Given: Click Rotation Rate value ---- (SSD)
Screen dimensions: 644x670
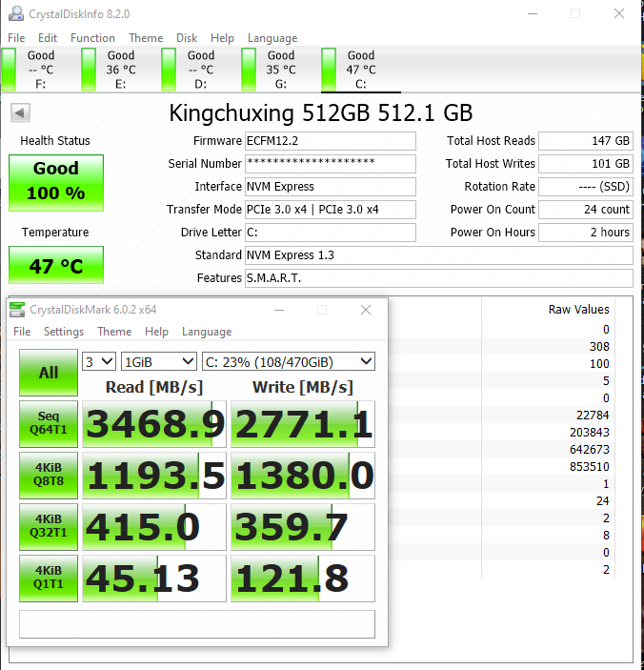Looking at the screenshot, I should pyautogui.click(x=586, y=187).
